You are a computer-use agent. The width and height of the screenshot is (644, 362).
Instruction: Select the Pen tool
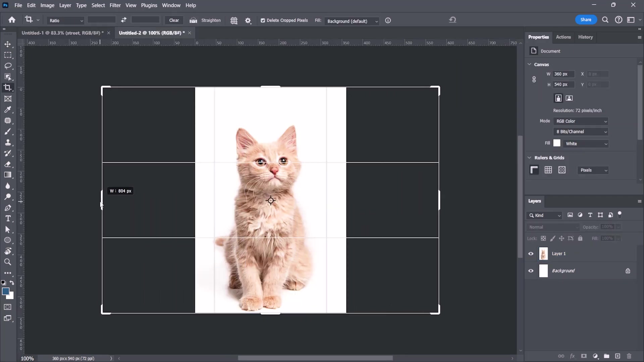8,208
